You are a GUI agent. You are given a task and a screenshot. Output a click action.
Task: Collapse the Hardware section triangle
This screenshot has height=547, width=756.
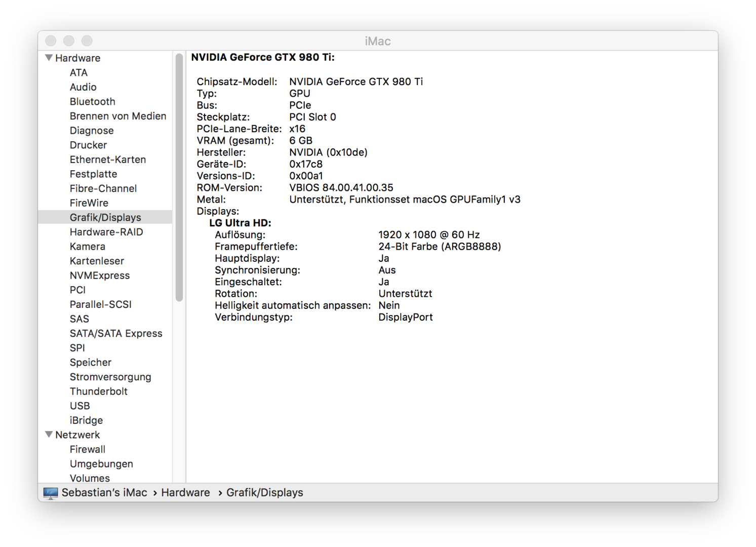point(49,58)
